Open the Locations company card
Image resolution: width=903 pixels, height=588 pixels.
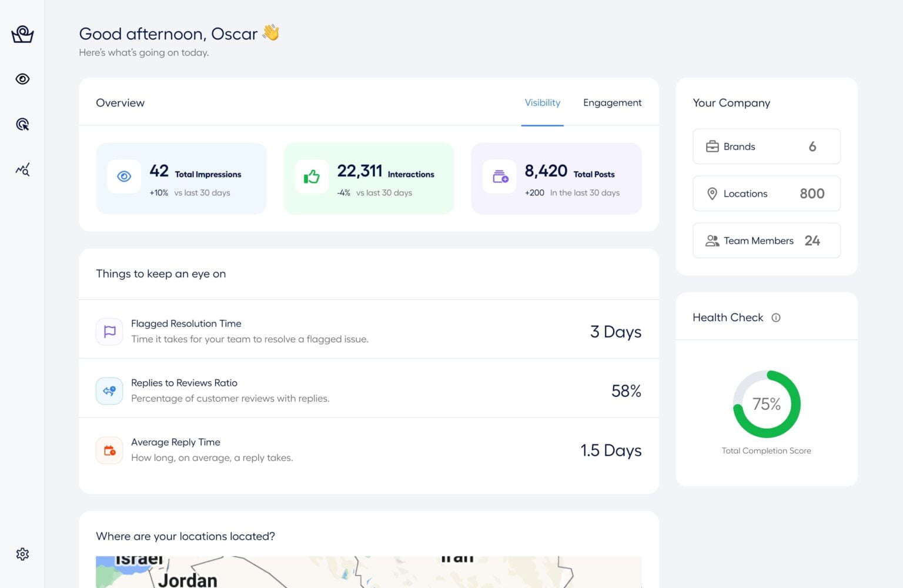coord(766,193)
